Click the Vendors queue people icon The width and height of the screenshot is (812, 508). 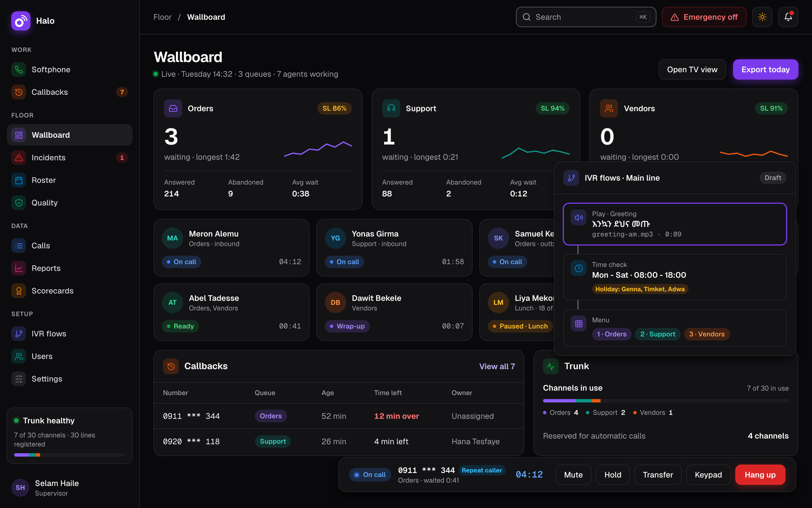coord(609,108)
